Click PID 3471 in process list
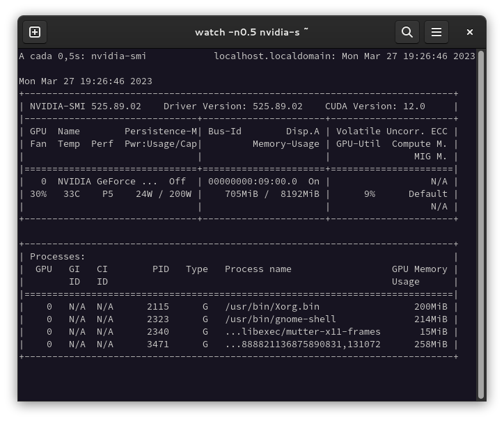 pyautogui.click(x=158, y=344)
